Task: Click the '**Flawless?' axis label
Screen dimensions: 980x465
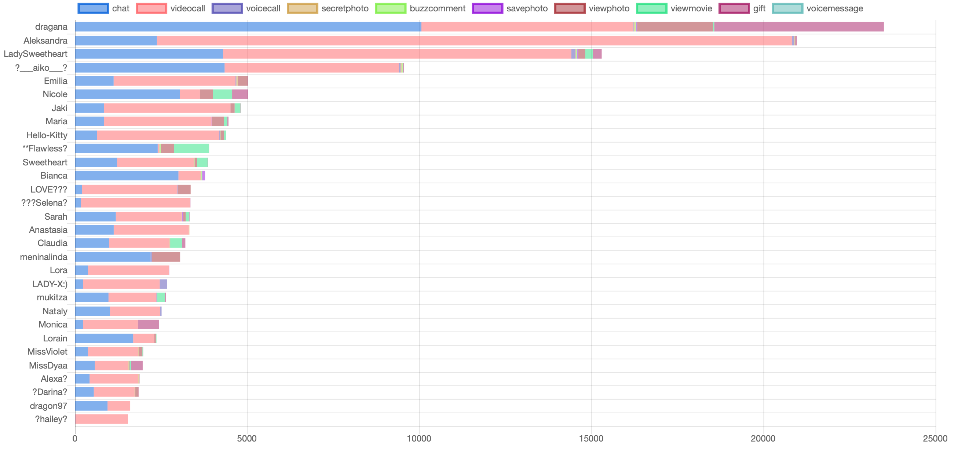Action: 45,149
